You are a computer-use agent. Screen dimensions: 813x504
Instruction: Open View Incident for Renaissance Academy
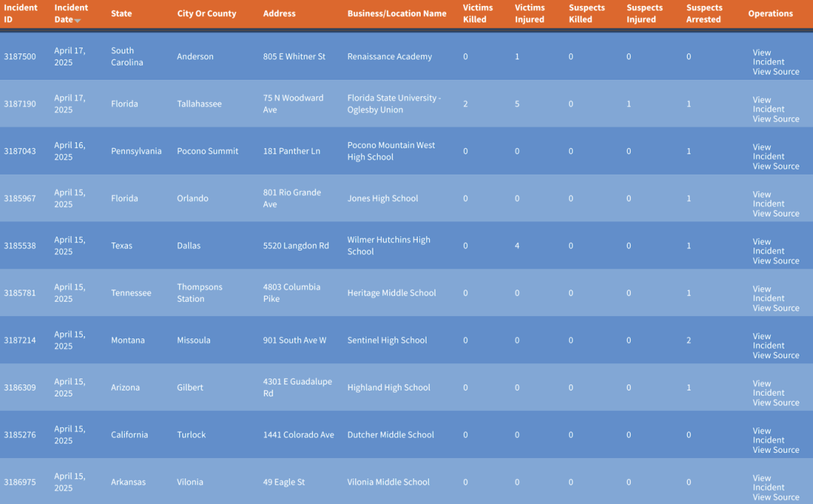click(769, 57)
